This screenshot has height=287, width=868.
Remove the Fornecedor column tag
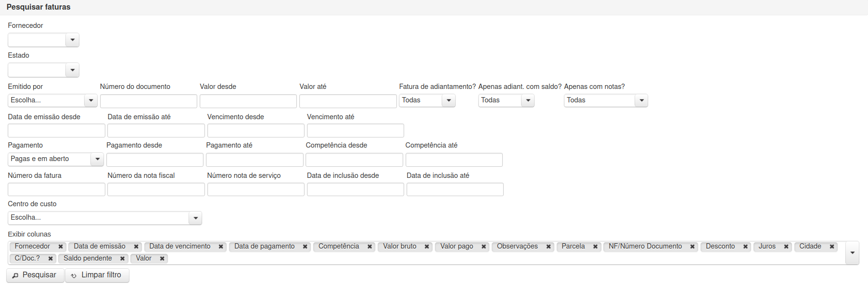61,247
